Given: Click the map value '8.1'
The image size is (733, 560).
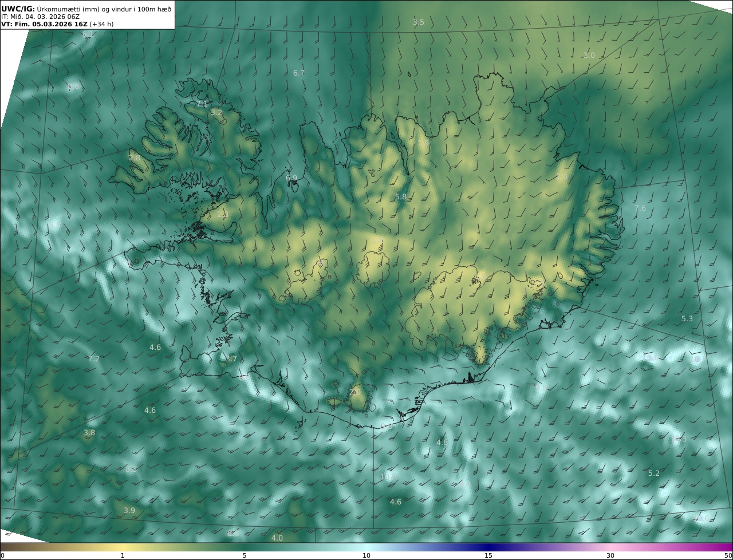Looking at the screenshot, I should (x=88, y=34).
